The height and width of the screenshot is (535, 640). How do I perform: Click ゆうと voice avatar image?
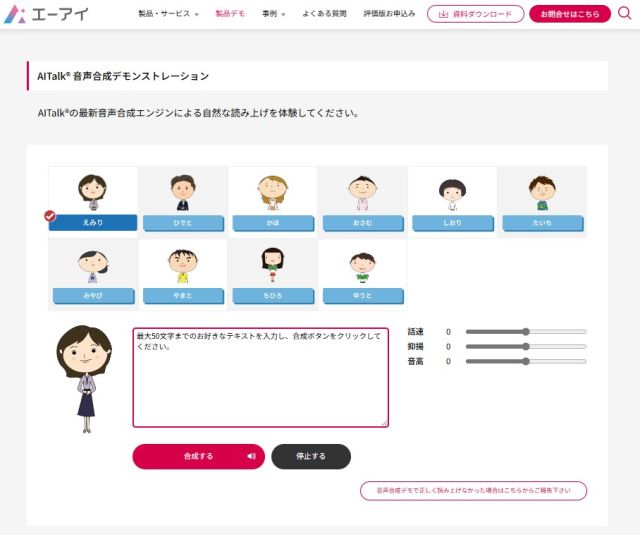(362, 267)
